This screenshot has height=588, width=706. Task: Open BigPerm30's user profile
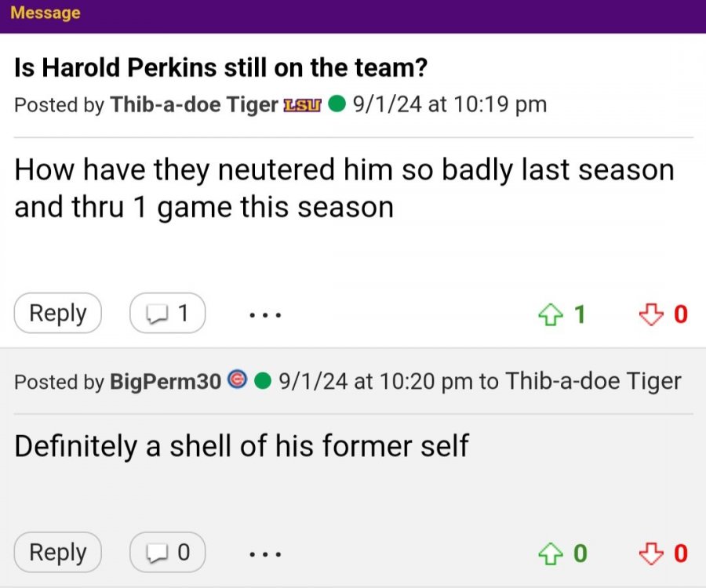tap(166, 382)
